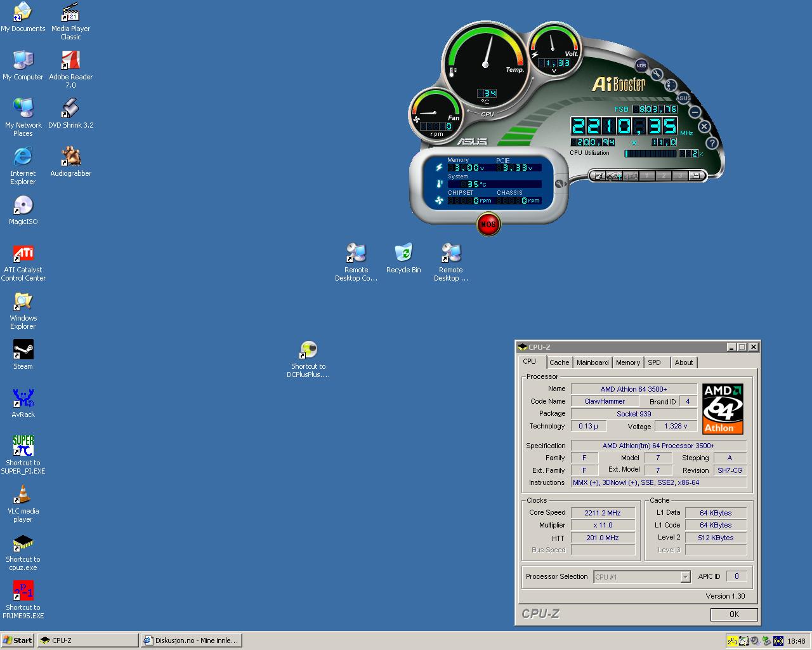This screenshot has width=812, height=650.
Task: Open the MagicISO desktop shortcut
Action: tap(23, 210)
